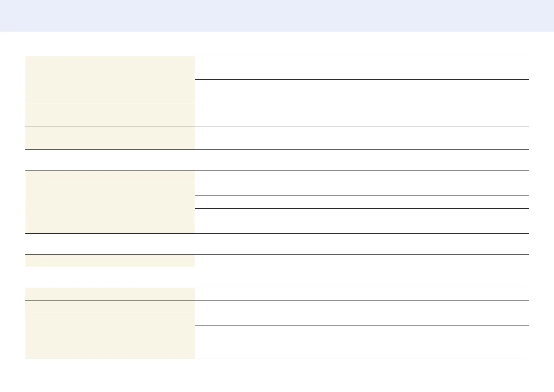Click the last white cell of the first table
Image resolution: width=554 pixels, height=392 pixels.
[361, 138]
